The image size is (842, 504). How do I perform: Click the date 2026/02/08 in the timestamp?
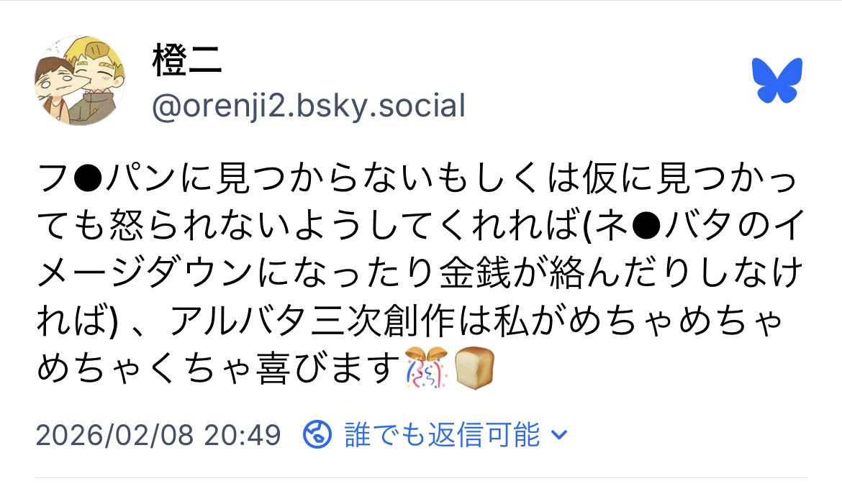pyautogui.click(x=114, y=435)
